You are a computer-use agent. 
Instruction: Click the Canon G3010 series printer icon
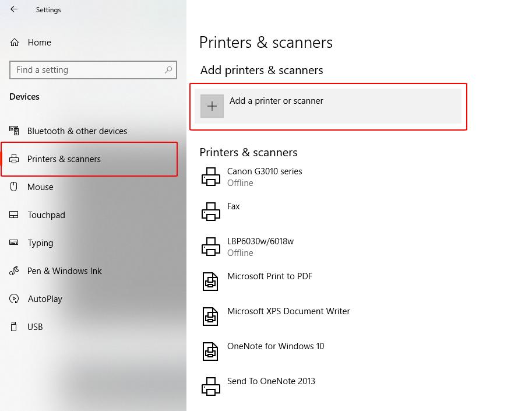pyautogui.click(x=211, y=177)
